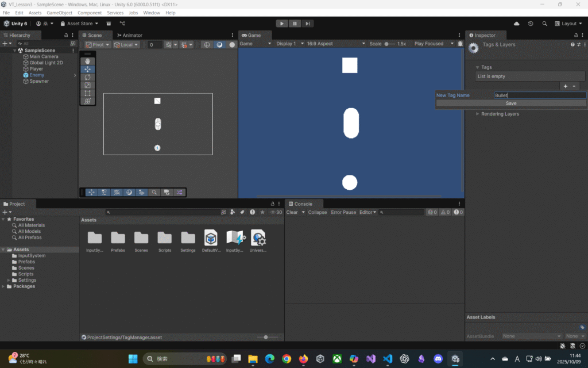Clear the Console log

(x=292, y=212)
